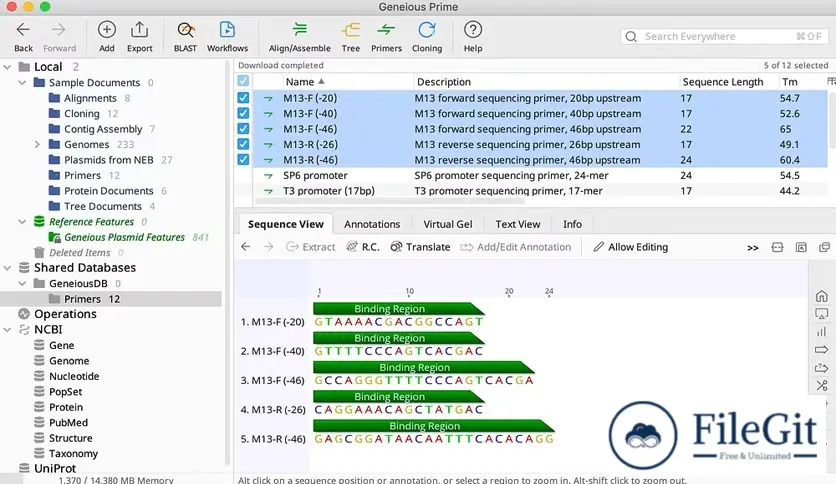Click the sequence viewer forward arrow
This screenshot has height=484, width=836.
click(x=268, y=247)
